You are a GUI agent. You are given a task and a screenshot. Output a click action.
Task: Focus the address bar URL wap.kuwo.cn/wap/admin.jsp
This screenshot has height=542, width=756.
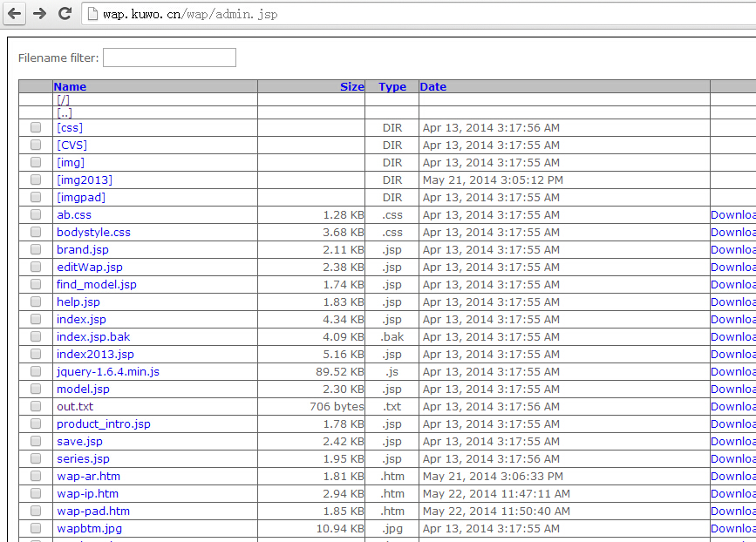click(x=190, y=15)
